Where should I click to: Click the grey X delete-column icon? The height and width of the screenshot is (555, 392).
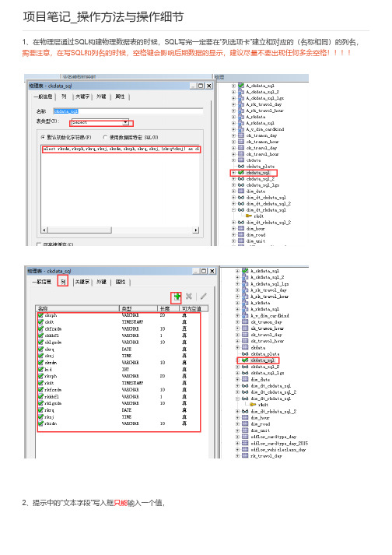pyautogui.click(x=189, y=297)
